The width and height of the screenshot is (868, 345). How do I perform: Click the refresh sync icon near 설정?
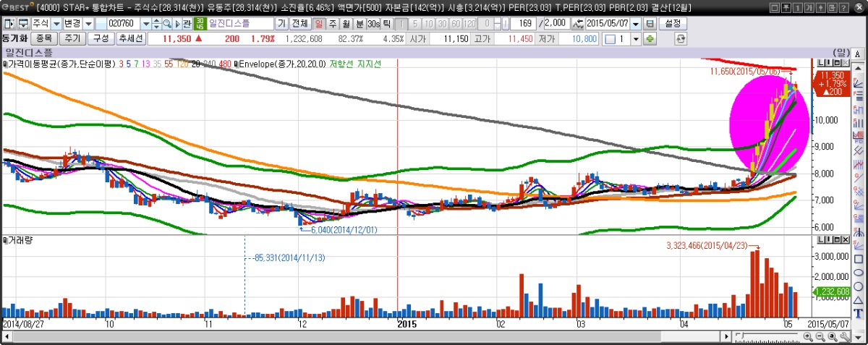click(x=681, y=38)
